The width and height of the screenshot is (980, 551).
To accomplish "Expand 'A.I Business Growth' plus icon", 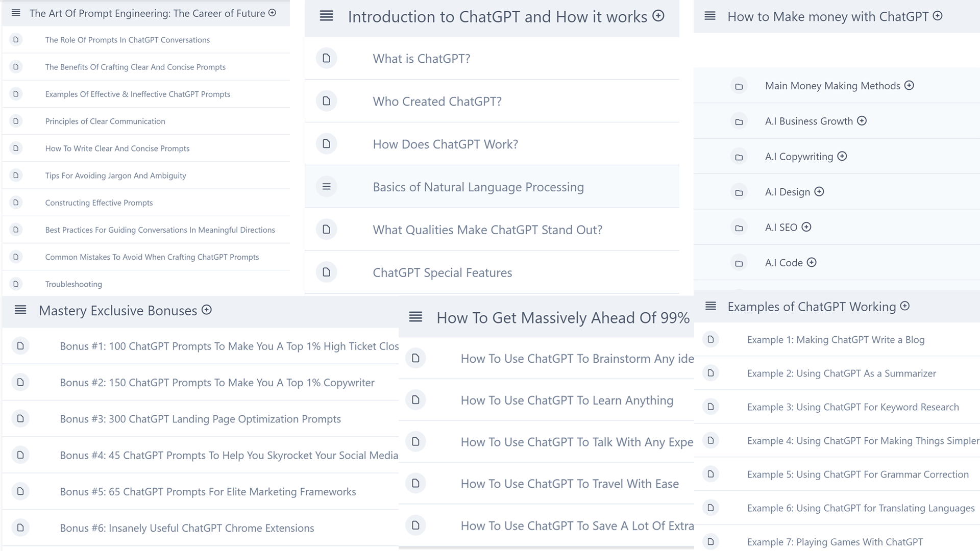I will (x=862, y=120).
